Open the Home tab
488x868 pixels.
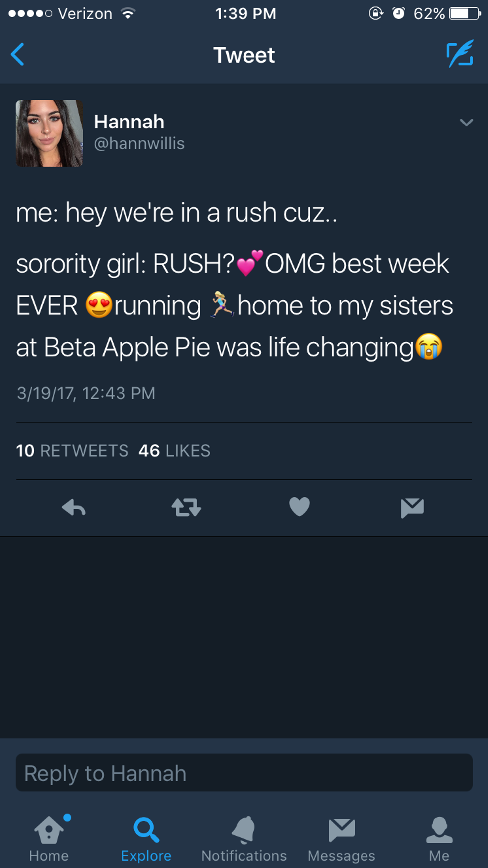click(x=49, y=839)
